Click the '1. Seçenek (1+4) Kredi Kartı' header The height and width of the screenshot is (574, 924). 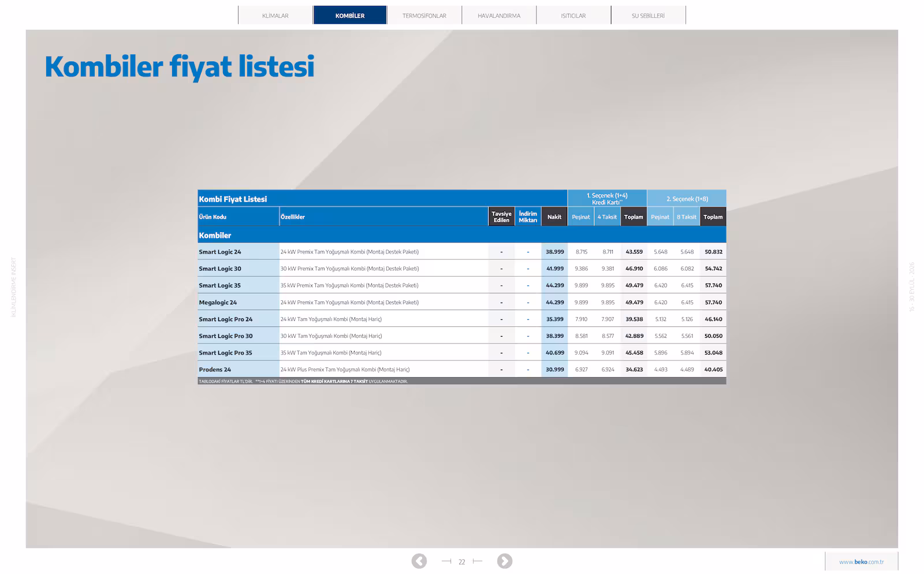pyautogui.click(x=607, y=199)
